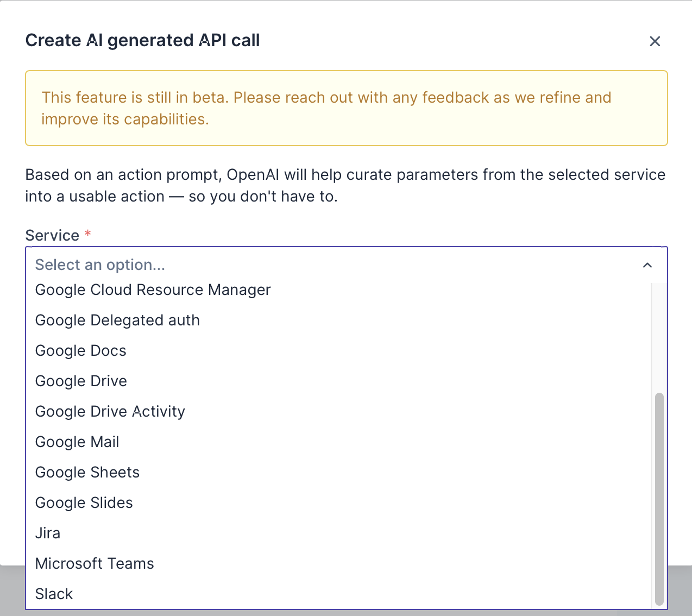Image resolution: width=692 pixels, height=616 pixels.
Task: Click the scrollbar track above the thumb
Action: tap(659, 337)
